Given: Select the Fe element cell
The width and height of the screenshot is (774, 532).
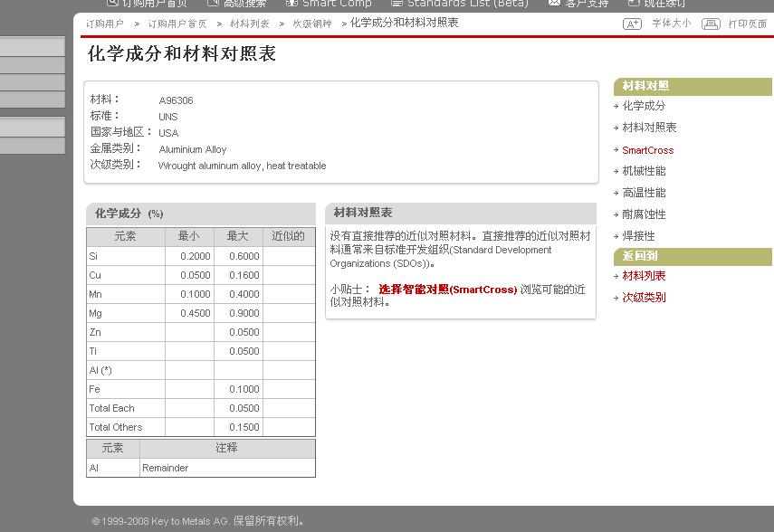Looking at the screenshot, I should pos(126,389).
